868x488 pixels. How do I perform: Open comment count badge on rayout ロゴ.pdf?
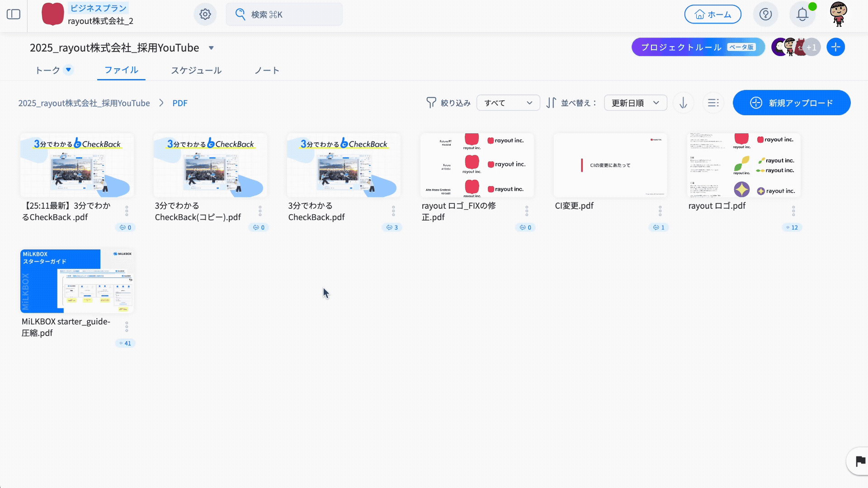(792, 227)
